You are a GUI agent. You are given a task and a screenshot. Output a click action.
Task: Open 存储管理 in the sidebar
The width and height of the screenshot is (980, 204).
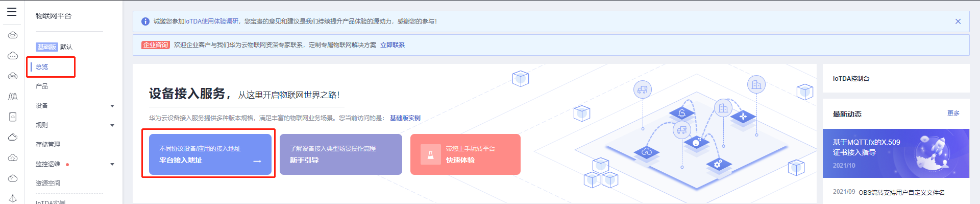pos(48,145)
